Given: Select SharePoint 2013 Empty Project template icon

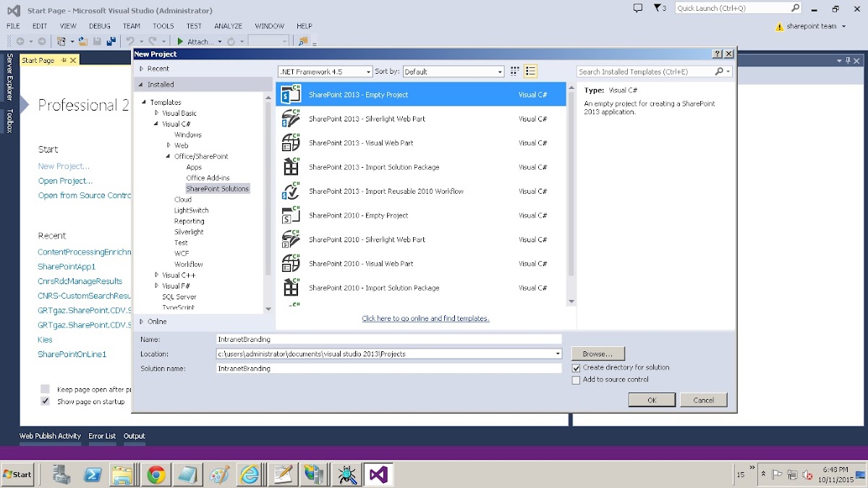Looking at the screenshot, I should point(291,95).
